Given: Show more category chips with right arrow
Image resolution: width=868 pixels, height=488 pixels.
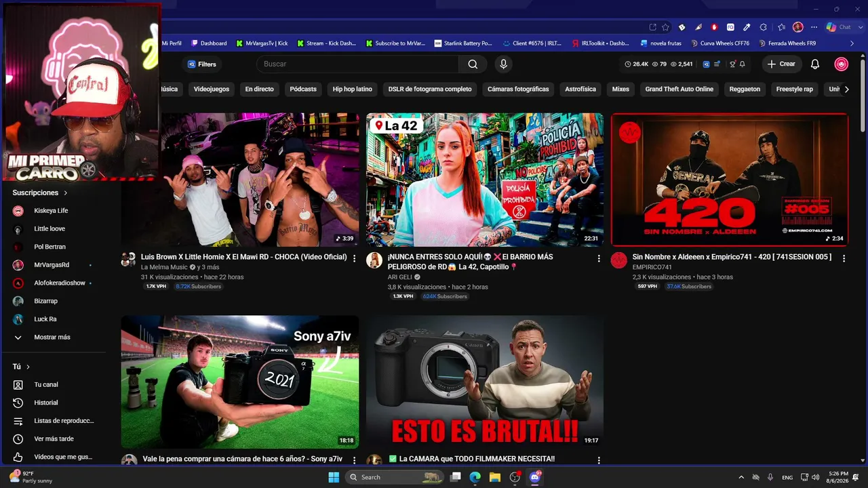Looking at the screenshot, I should tap(846, 89).
